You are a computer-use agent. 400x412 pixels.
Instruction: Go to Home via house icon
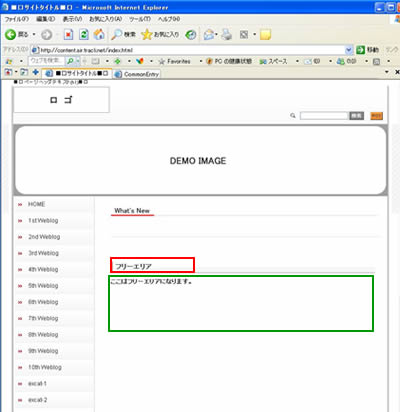tap(99, 34)
